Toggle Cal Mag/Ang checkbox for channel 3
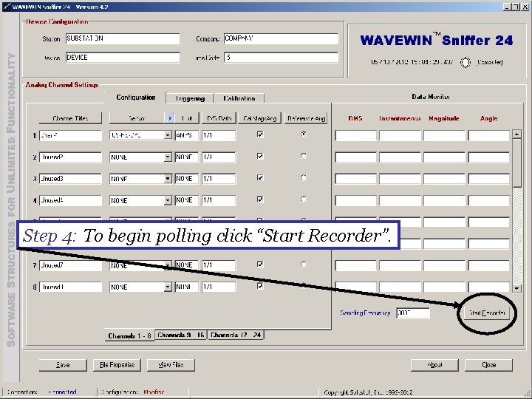The image size is (532, 399). pyautogui.click(x=260, y=178)
